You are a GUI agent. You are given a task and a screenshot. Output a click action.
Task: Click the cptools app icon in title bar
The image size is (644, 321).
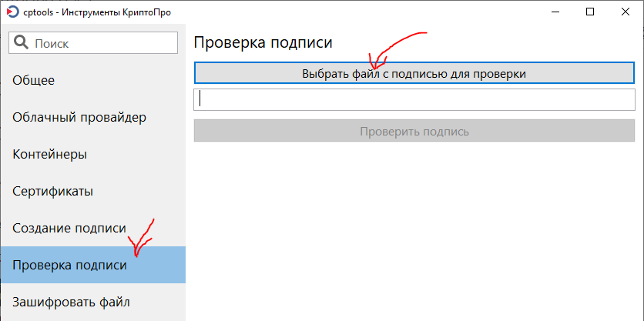coord(12,12)
